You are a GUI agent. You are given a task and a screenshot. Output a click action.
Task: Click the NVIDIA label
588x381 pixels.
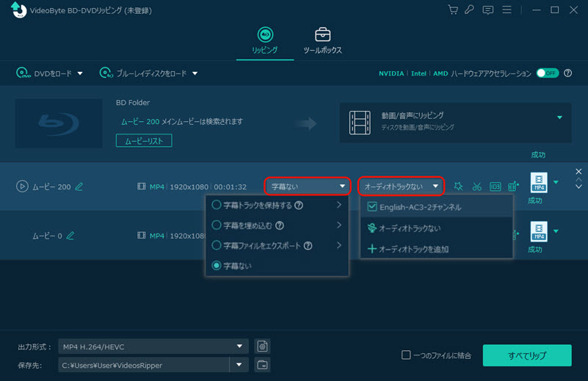391,73
